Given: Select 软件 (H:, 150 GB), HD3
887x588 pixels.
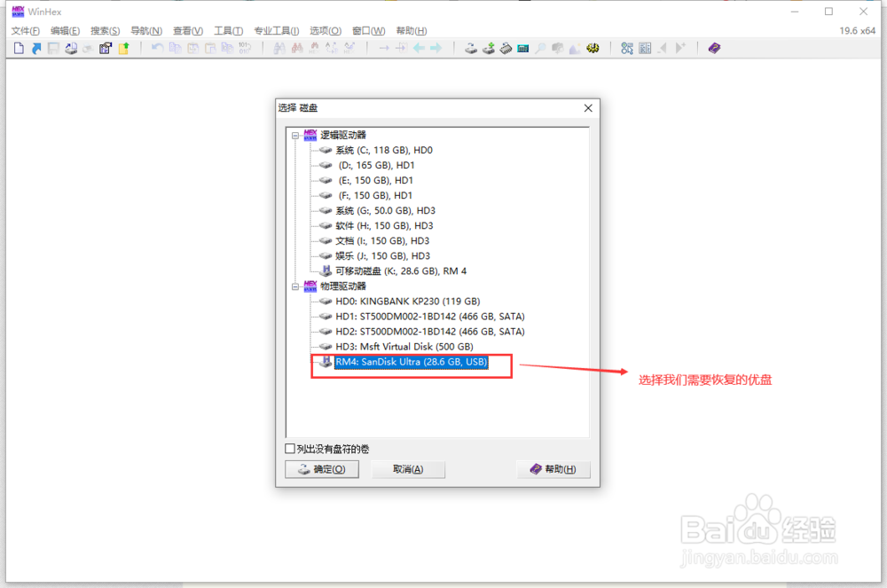Looking at the screenshot, I should pyautogui.click(x=384, y=225).
